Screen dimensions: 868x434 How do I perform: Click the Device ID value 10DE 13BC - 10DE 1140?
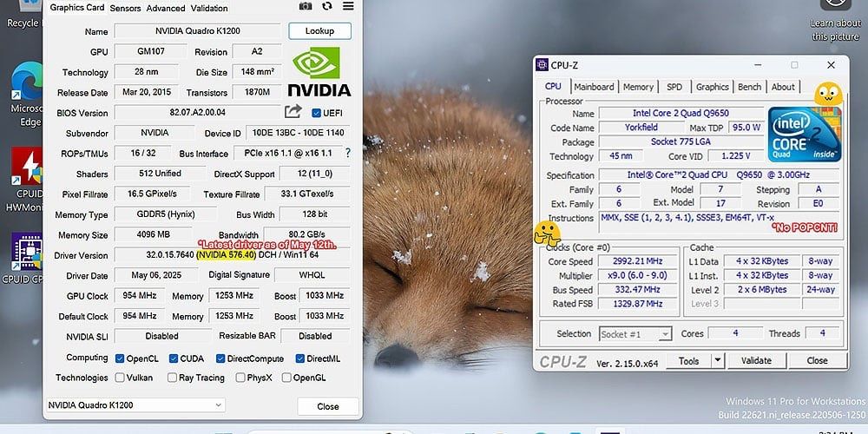click(x=298, y=133)
